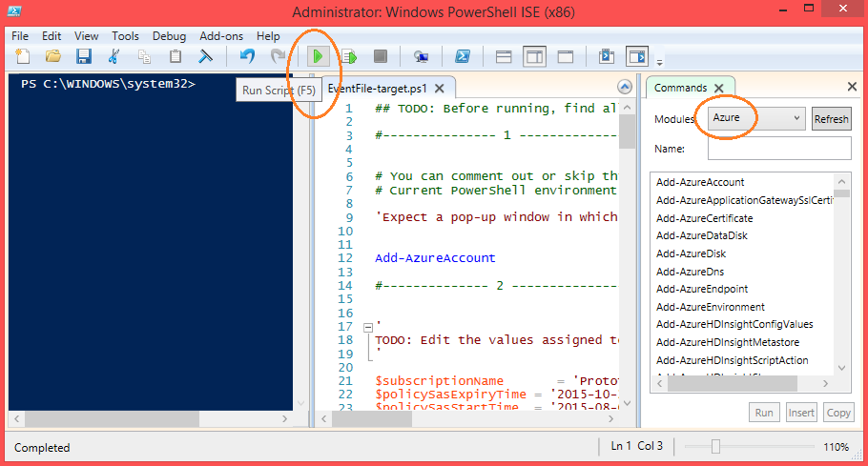This screenshot has height=466, width=868.
Task: Open a script with the folder icon
Action: point(53,56)
